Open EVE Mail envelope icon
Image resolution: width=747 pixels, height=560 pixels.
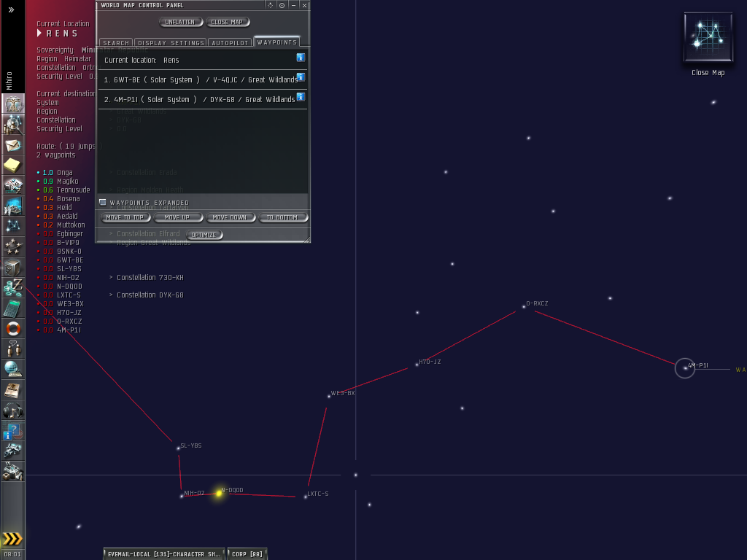(x=13, y=145)
